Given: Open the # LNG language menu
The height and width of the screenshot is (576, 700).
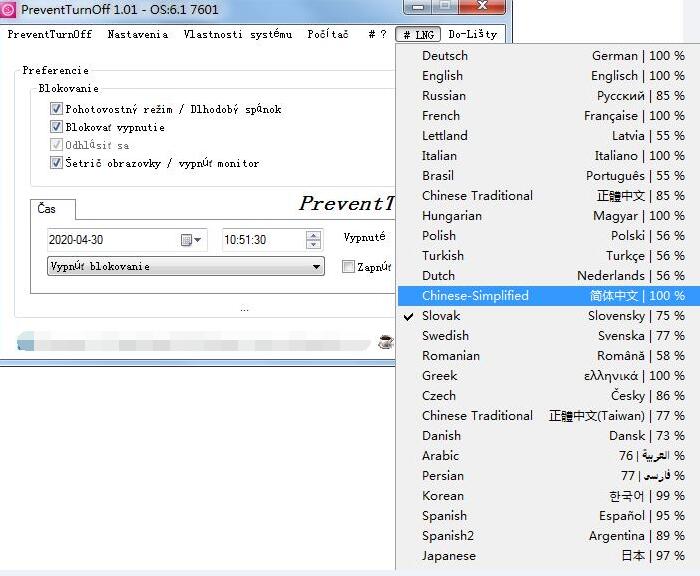Looking at the screenshot, I should [418, 34].
